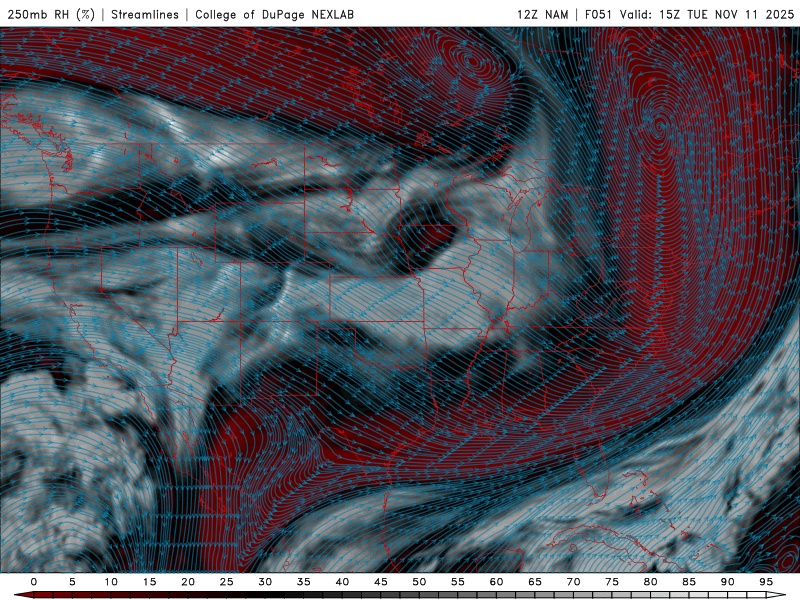Click the "60" colorbar label

[x=496, y=582]
